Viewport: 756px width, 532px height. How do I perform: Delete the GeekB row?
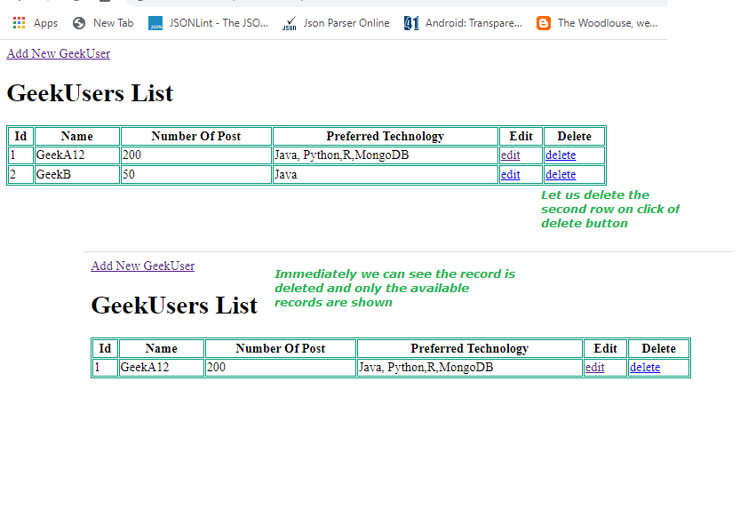(x=561, y=175)
